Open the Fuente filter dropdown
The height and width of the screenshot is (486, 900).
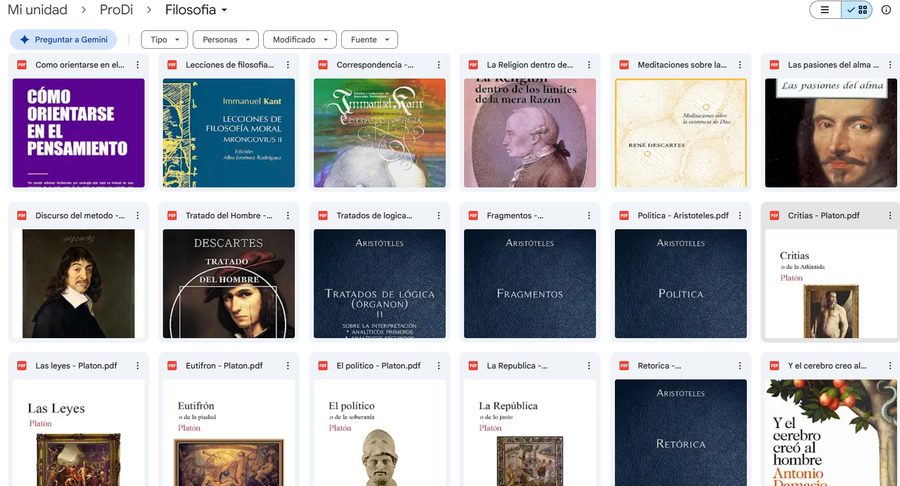(x=370, y=40)
